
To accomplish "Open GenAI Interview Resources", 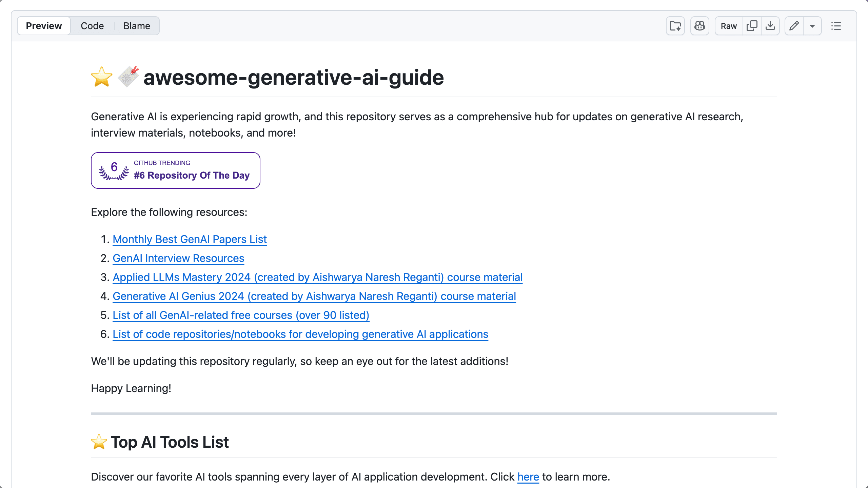I will point(178,258).
